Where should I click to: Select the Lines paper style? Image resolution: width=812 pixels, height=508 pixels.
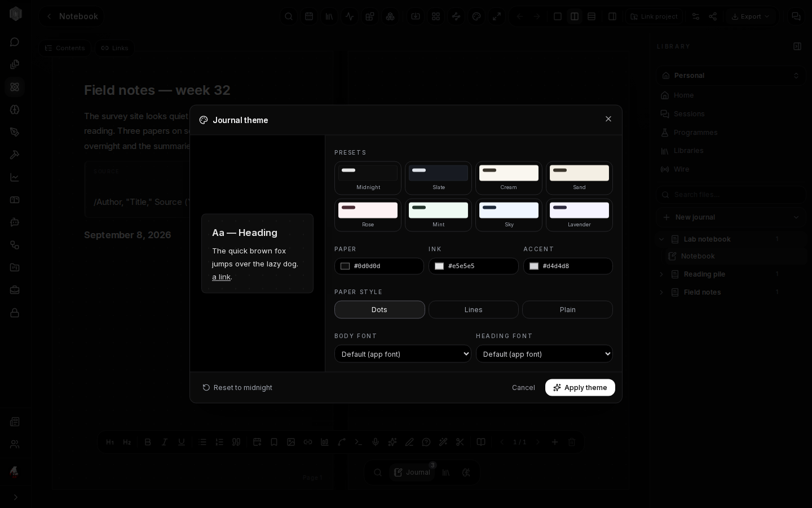474,309
